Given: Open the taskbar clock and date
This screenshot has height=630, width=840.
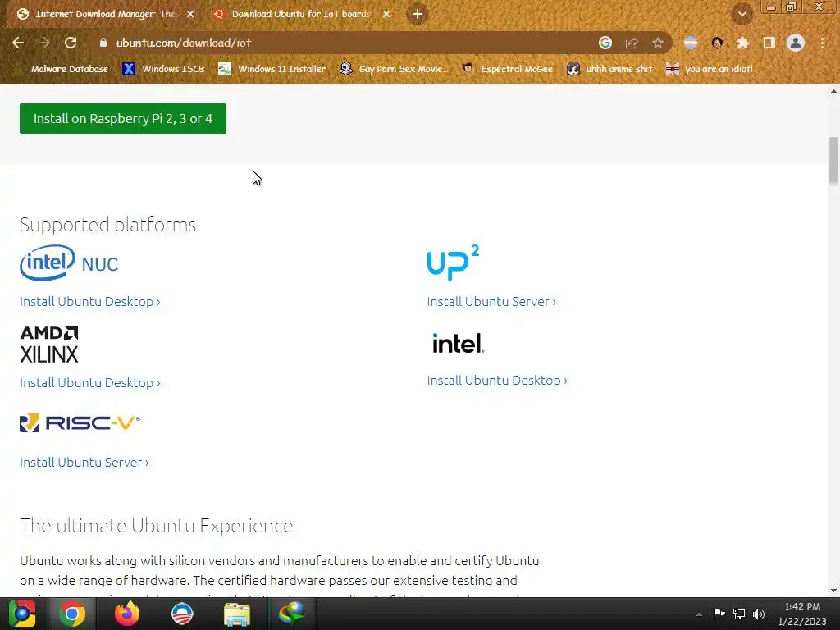Looking at the screenshot, I should click(802, 614).
